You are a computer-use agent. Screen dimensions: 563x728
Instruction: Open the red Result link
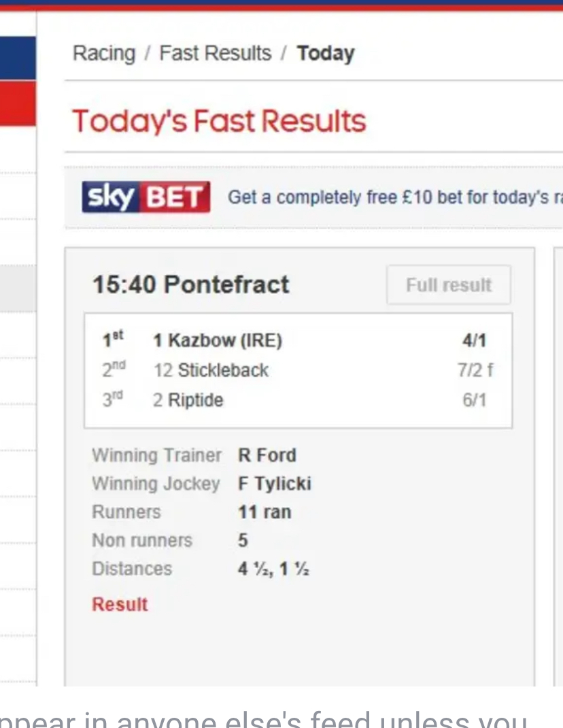(x=120, y=604)
